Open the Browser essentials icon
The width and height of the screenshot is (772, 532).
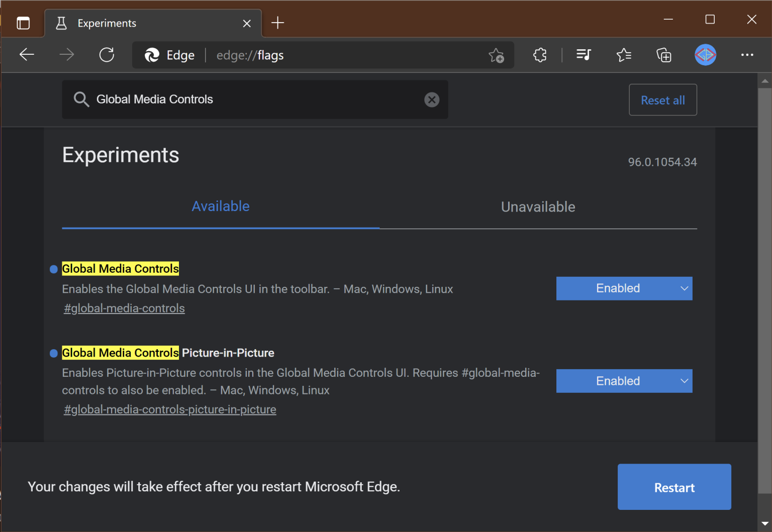[x=540, y=55]
